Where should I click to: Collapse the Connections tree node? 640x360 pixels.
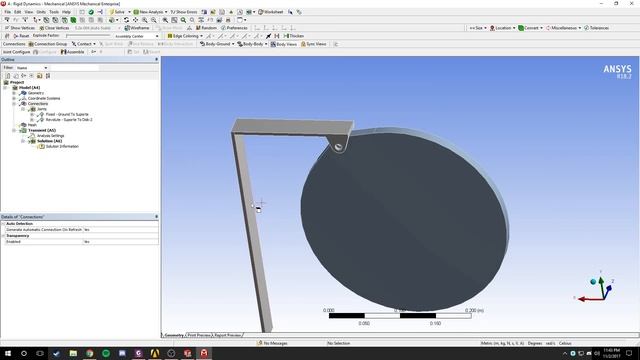click(14, 104)
